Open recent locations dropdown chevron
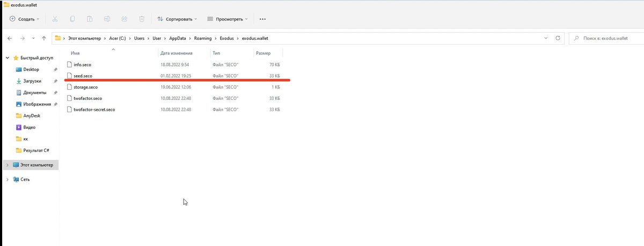Screen dimensions: 644x246 (34, 38)
